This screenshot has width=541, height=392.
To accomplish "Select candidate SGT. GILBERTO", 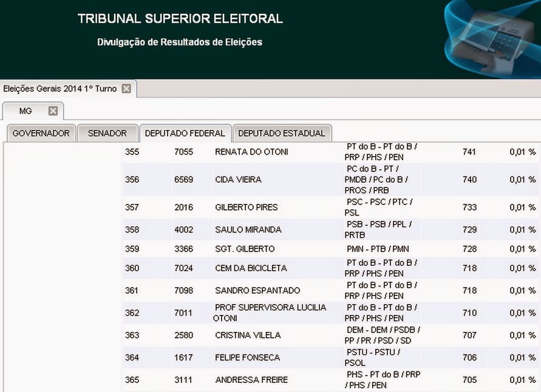I will pyautogui.click(x=245, y=249).
